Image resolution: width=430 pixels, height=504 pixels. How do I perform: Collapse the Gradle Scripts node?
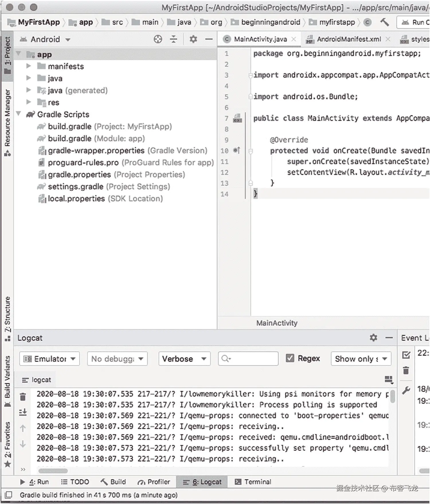coord(19,114)
